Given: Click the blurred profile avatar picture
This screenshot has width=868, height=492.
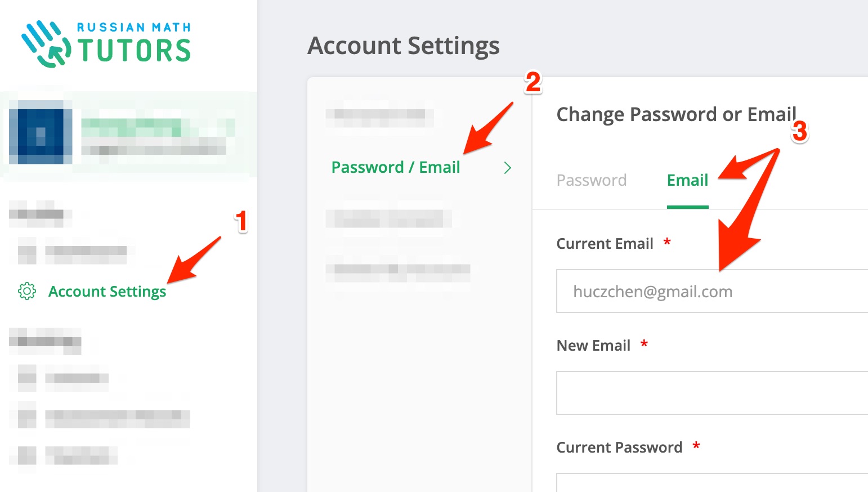Looking at the screenshot, I should (x=41, y=133).
